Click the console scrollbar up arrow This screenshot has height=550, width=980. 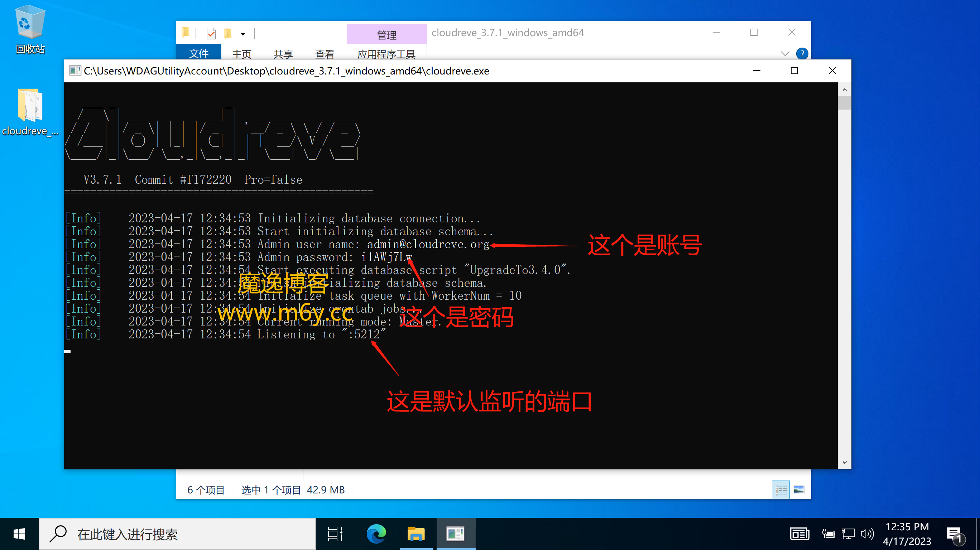tap(845, 90)
